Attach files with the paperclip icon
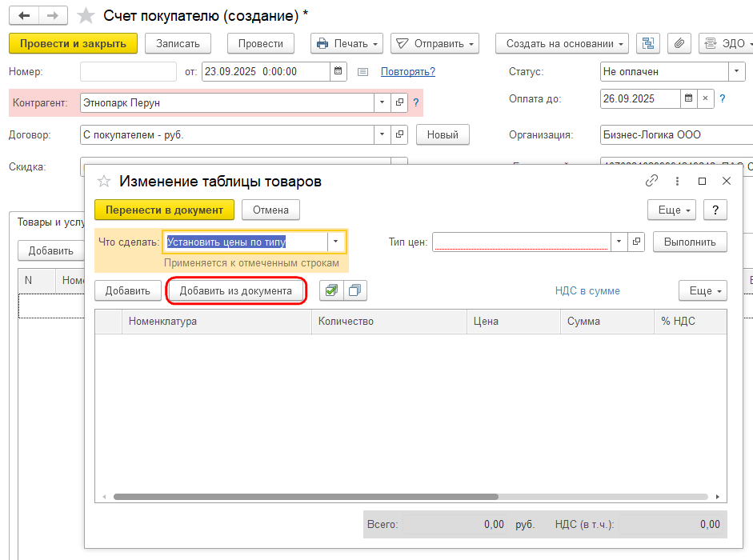Screen dimensions: 753x560 679,44
